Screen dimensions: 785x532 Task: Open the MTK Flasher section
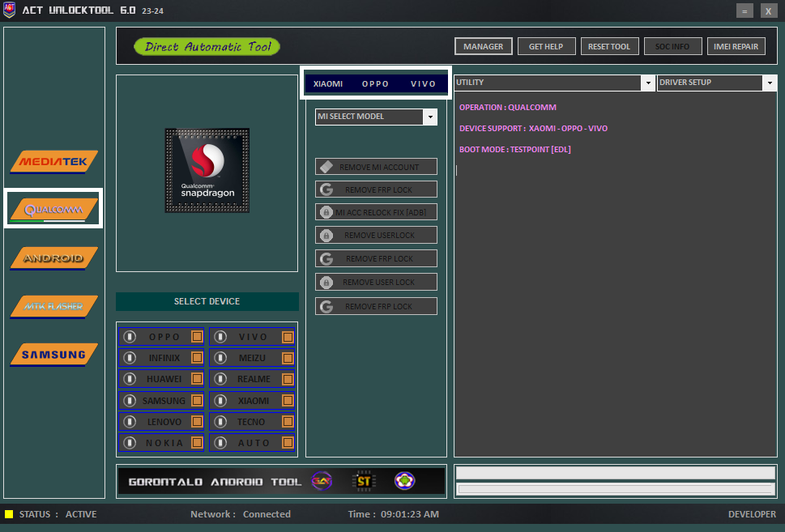click(53, 306)
